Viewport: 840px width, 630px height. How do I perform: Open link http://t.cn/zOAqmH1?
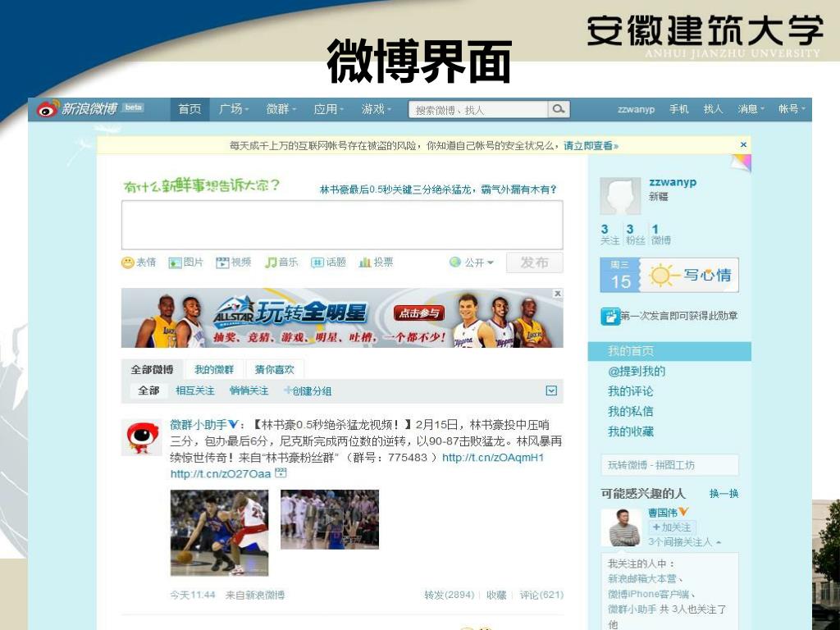(493, 458)
